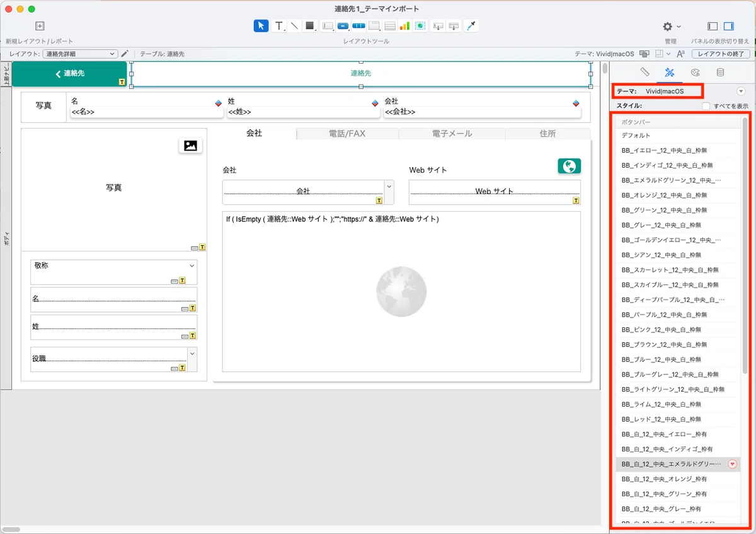Viewport: 756px width, 534px height.
Task: Select the 電話/FAX tab
Action: (347, 134)
